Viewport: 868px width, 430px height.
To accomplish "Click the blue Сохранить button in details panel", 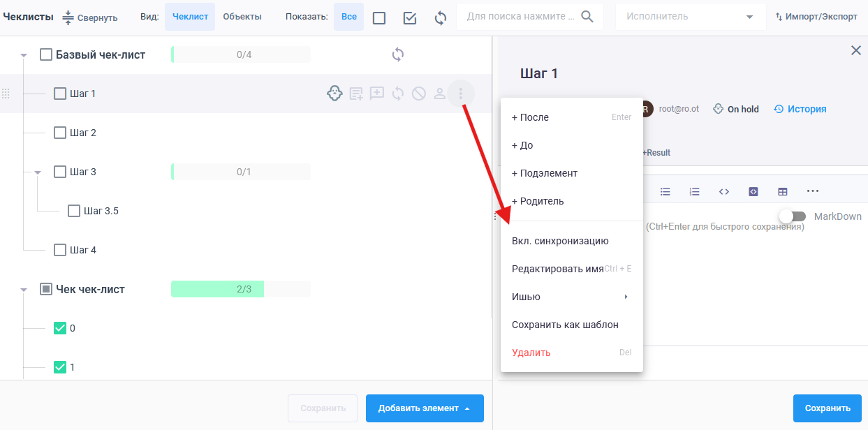I will pos(827,408).
